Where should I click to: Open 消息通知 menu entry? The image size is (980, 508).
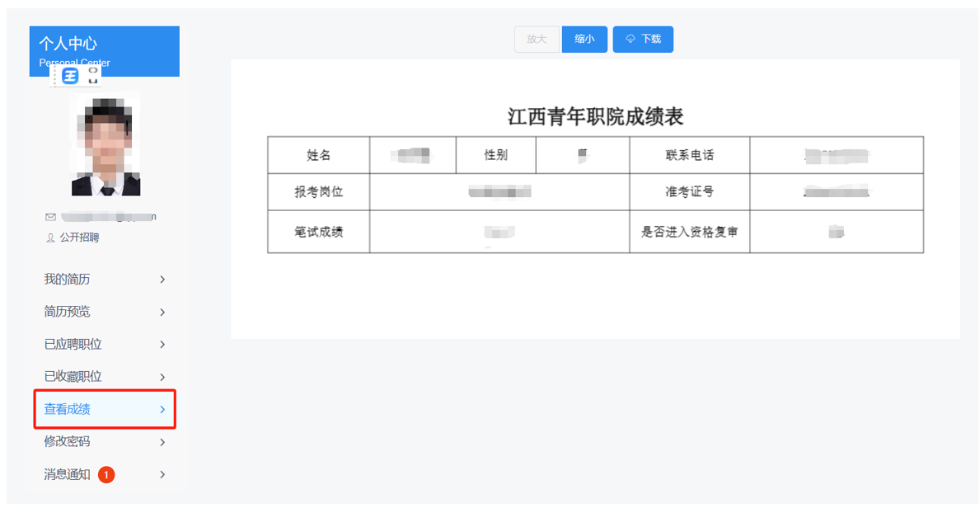68,475
